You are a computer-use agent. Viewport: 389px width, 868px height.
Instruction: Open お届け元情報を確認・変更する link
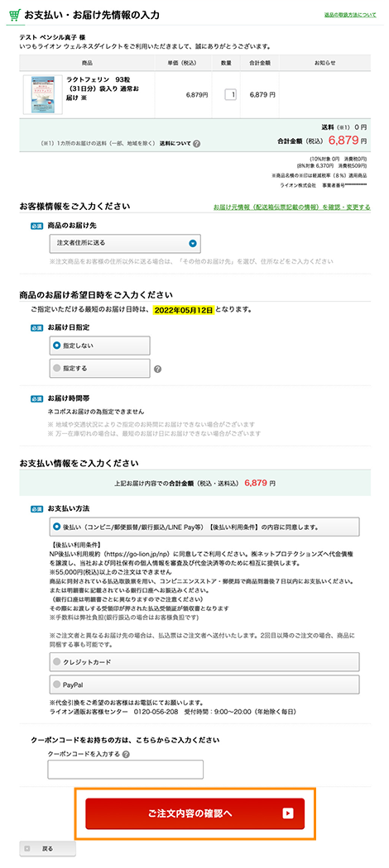coord(292,207)
